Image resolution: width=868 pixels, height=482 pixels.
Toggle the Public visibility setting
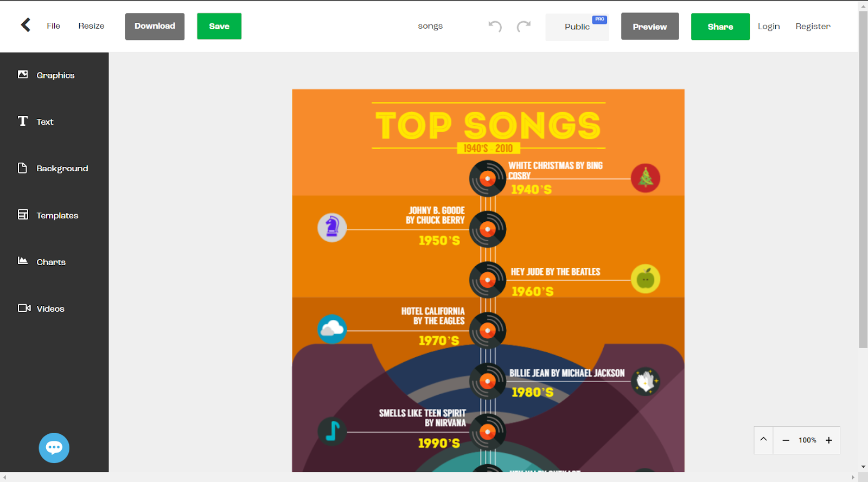(577, 27)
